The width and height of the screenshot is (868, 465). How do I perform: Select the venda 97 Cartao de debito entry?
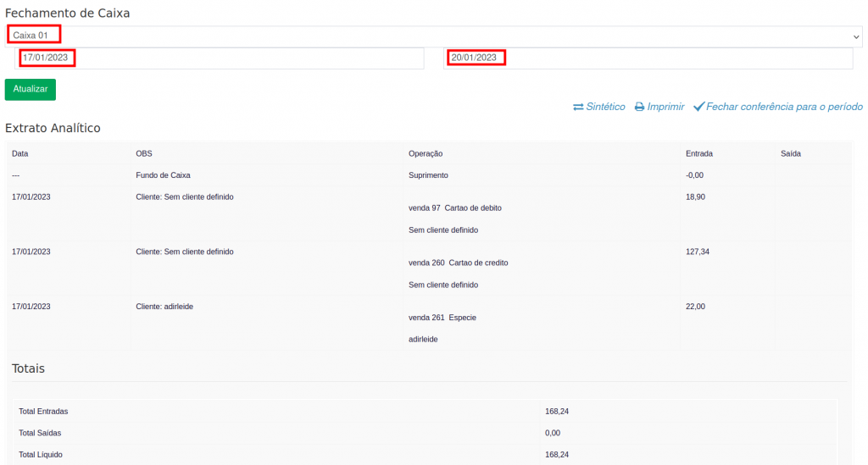(460, 208)
